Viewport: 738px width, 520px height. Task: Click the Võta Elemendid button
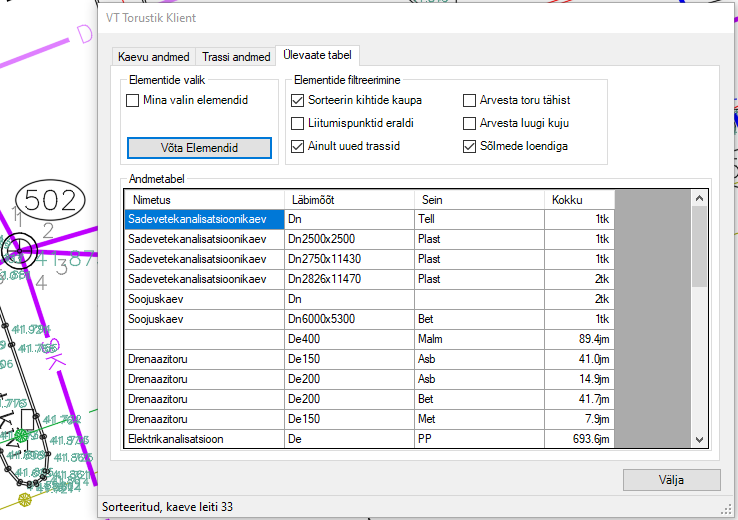[199, 148]
